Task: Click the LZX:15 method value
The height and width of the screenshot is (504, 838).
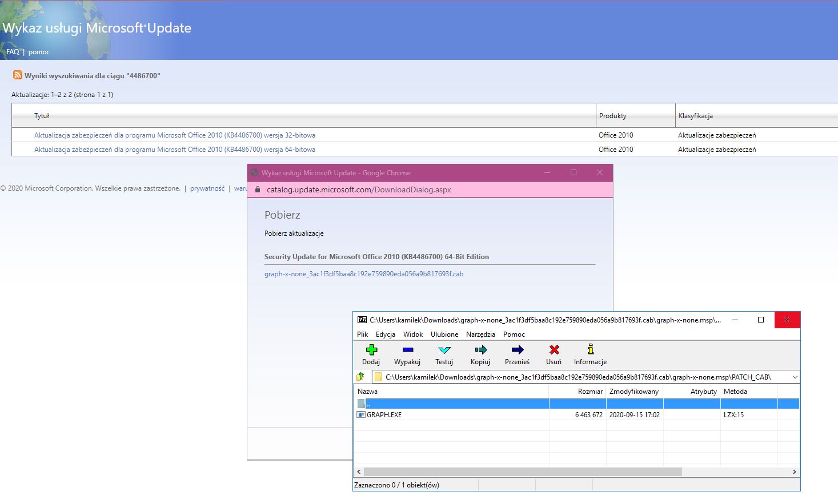Action: pyautogui.click(x=733, y=415)
